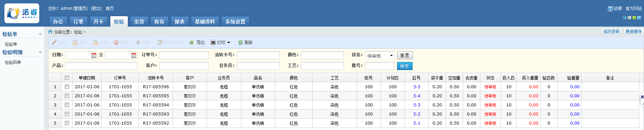This screenshot has height=130, width=644.
Task: Check the row with card R17-005596
Action: click(67, 87)
